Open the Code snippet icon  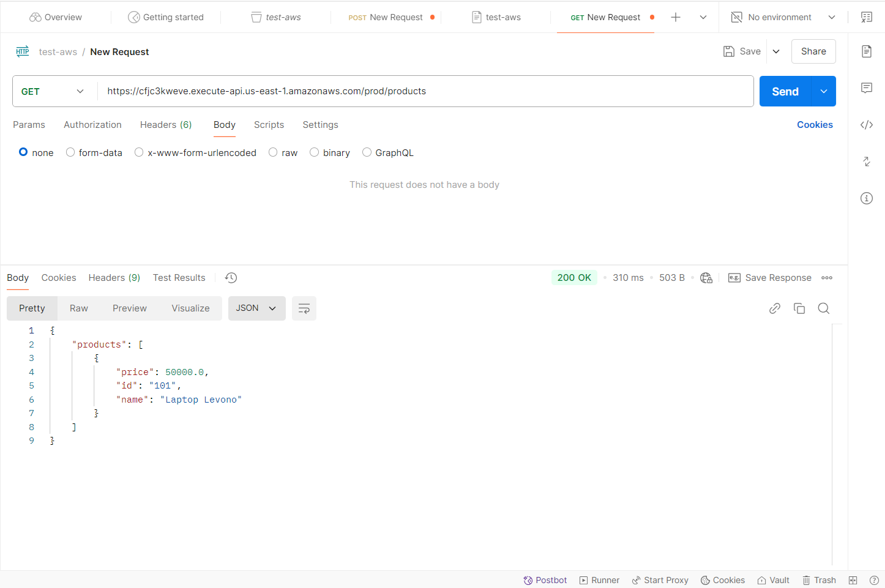866,125
